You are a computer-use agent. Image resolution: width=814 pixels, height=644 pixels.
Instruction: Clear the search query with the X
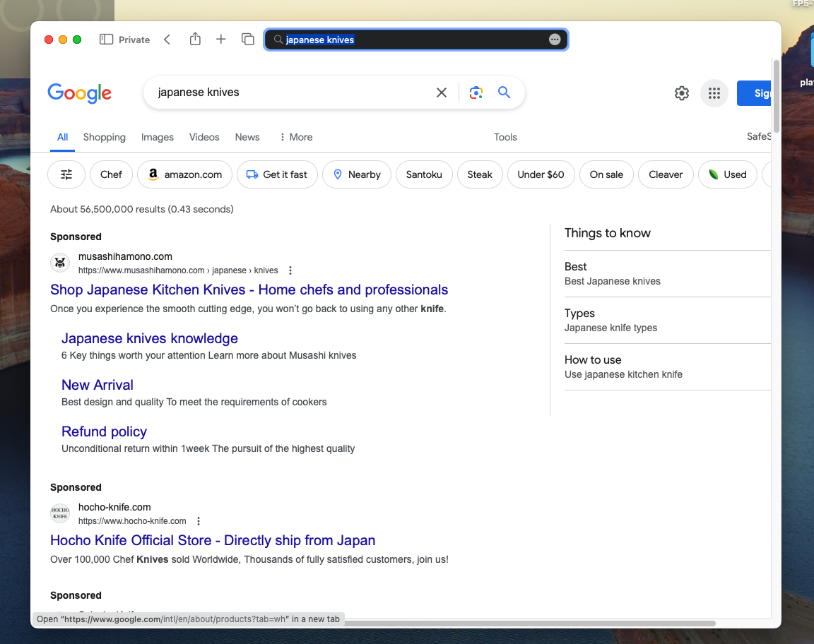click(442, 93)
